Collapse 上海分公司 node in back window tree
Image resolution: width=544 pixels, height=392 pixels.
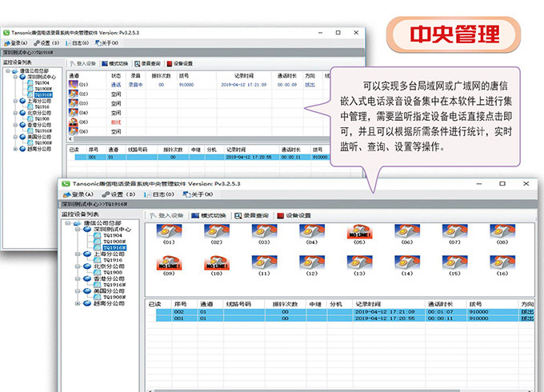(15, 101)
